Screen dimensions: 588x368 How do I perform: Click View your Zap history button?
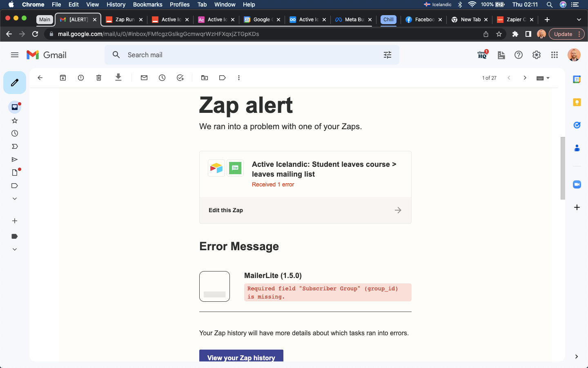[241, 356]
